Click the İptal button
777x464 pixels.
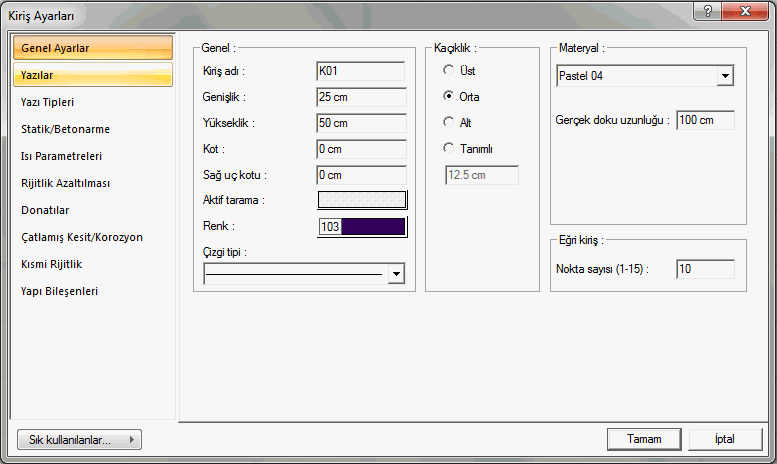tap(725, 439)
